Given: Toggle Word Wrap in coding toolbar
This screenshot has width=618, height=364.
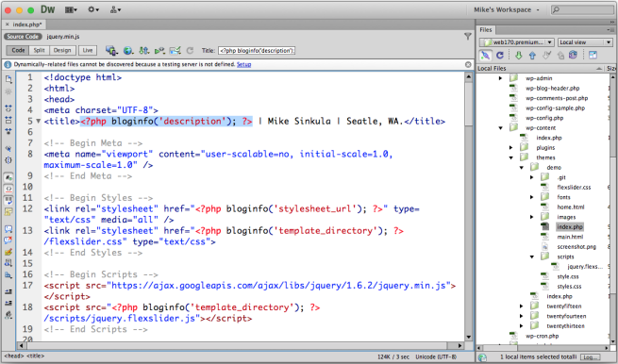Looking at the screenshot, I should click(8, 201).
